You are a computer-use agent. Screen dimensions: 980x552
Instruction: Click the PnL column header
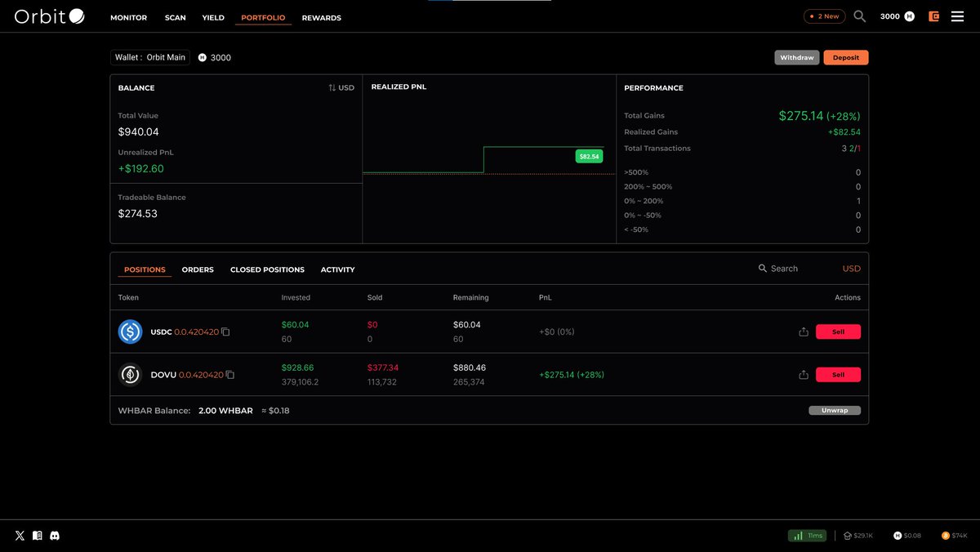(x=546, y=298)
